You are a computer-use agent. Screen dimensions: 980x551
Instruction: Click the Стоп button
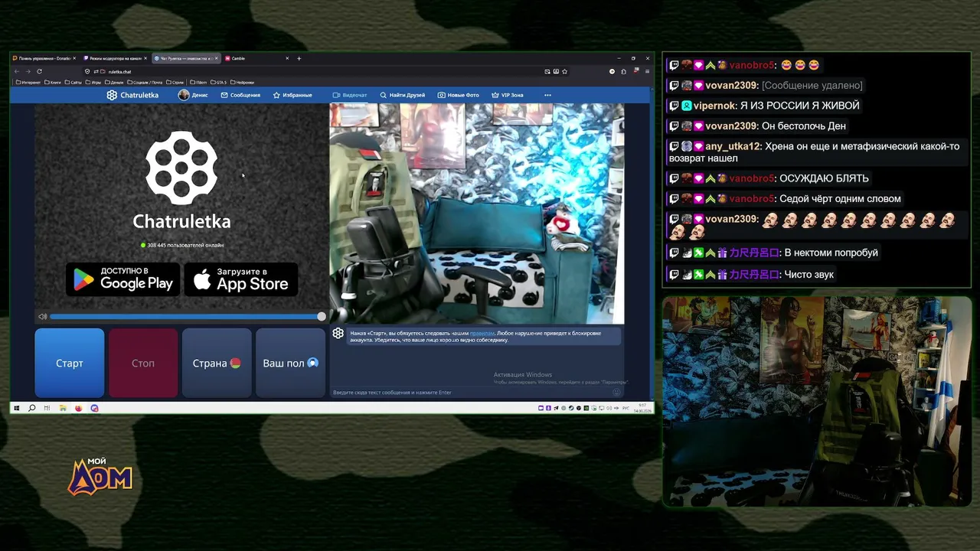[143, 363]
